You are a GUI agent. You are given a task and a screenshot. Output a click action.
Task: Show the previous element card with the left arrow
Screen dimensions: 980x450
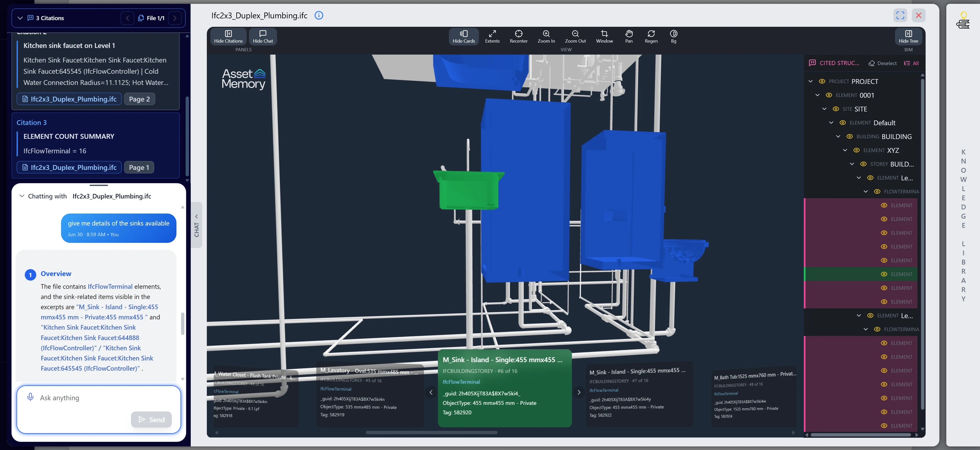point(431,392)
